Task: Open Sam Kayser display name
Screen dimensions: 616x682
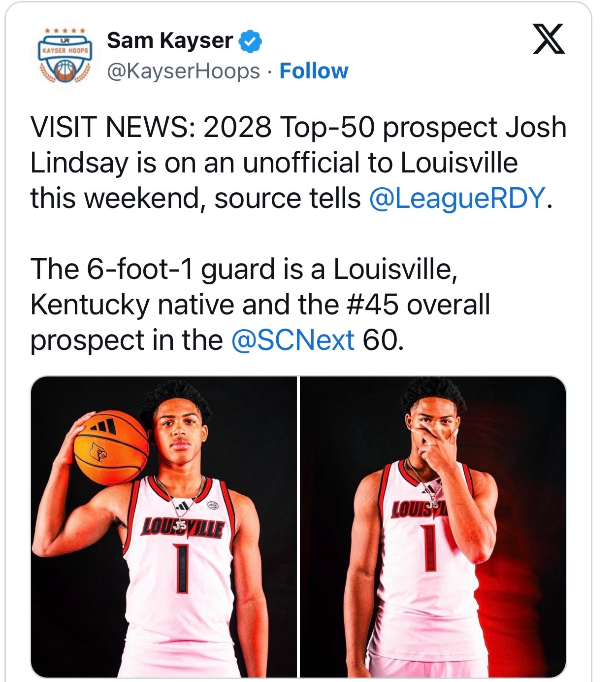Action: point(170,40)
